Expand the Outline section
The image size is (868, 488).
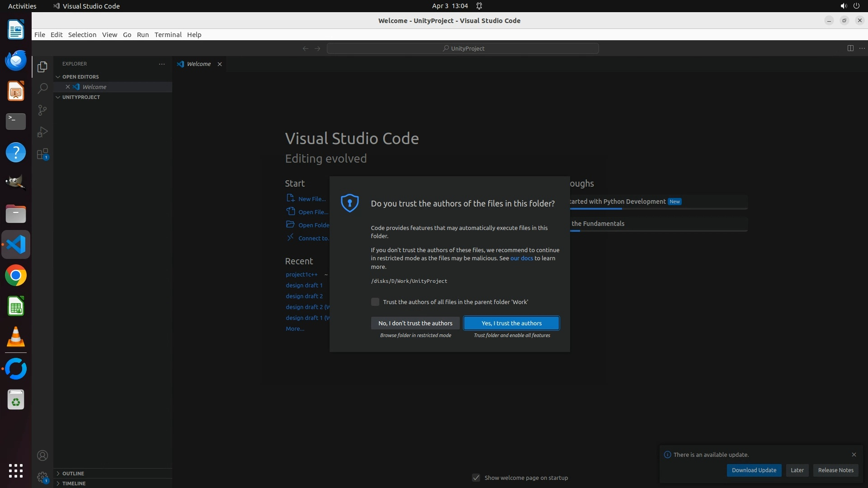click(x=73, y=473)
